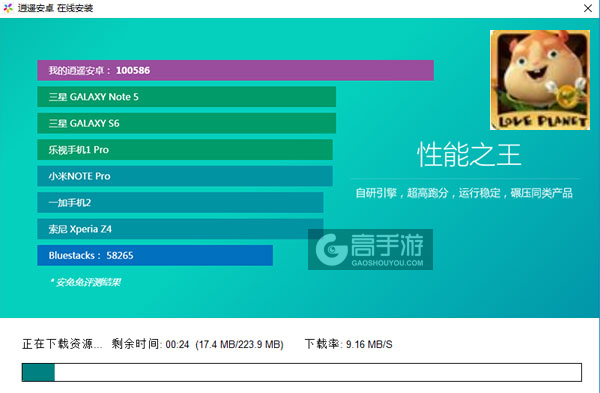Image resolution: width=600 pixels, height=393 pixels.
Task: Select the 一加手机2 bar
Action: [180, 202]
